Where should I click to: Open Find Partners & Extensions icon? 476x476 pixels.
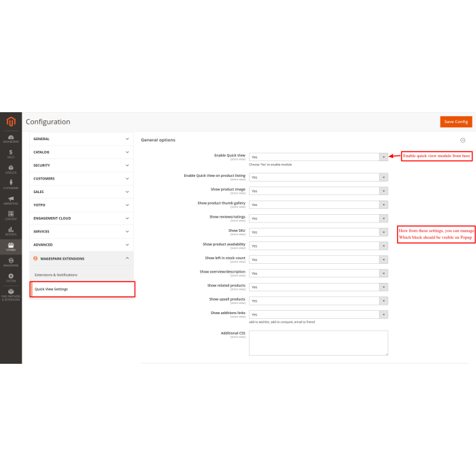pyautogui.click(x=11, y=294)
